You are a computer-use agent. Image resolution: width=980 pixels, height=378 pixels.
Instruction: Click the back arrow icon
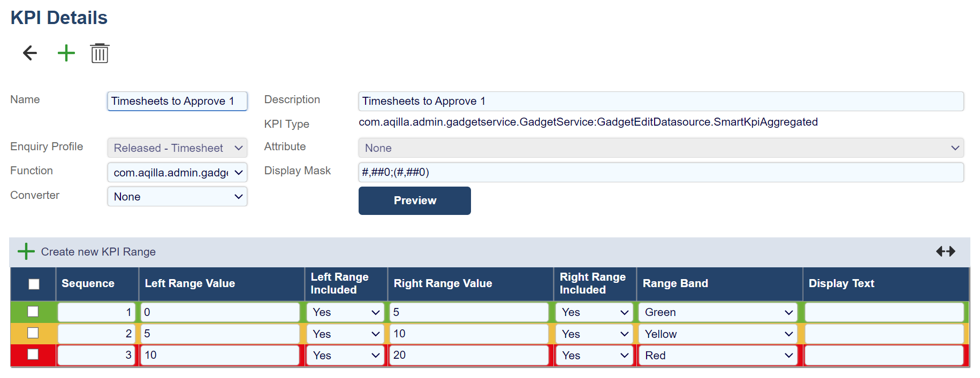click(x=30, y=53)
